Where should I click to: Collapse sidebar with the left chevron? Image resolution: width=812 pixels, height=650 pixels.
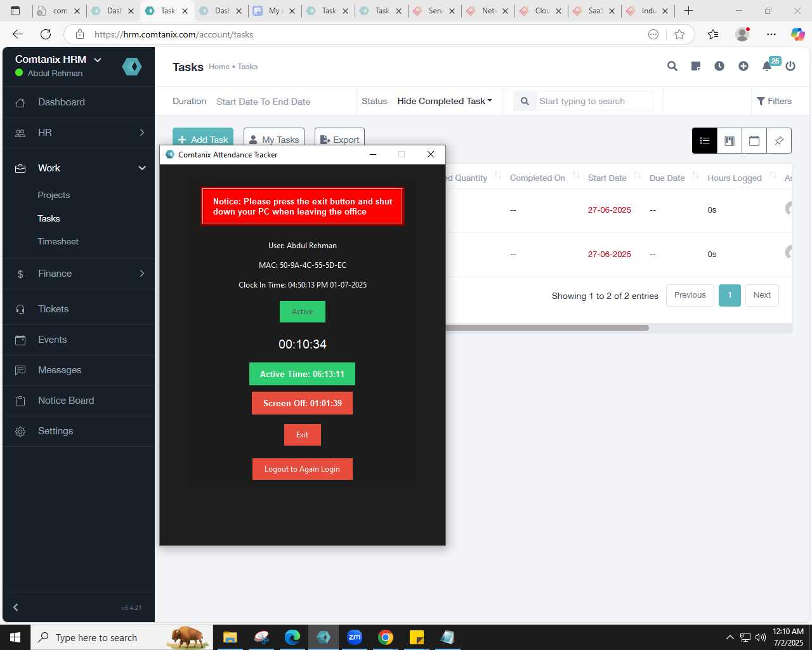[16, 607]
